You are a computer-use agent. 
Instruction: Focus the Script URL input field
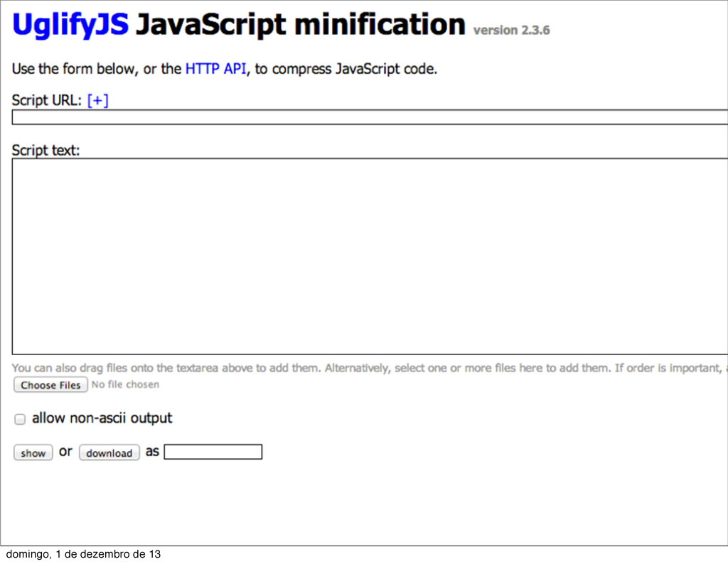point(370,117)
